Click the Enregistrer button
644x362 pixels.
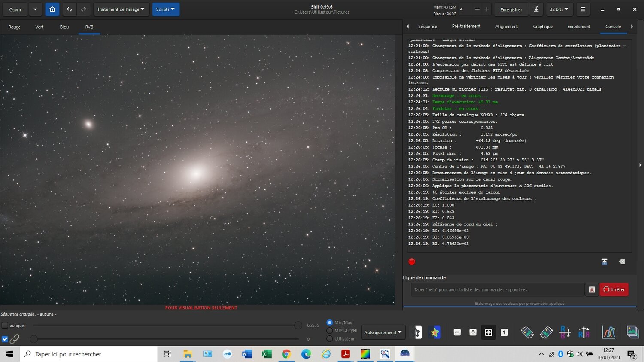coord(511,9)
